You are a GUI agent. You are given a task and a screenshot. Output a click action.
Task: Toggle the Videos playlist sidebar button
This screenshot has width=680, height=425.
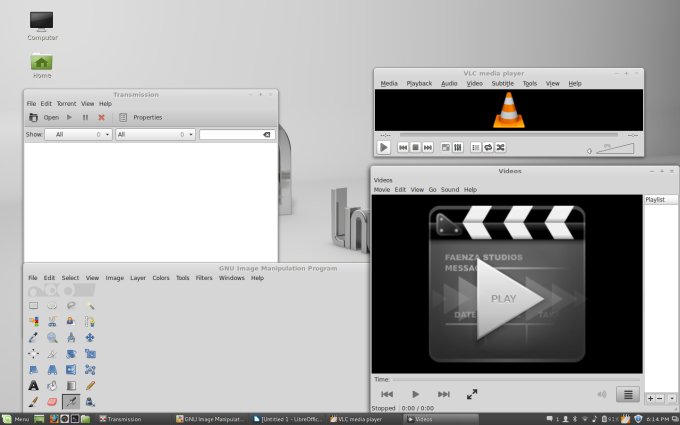coord(628,394)
